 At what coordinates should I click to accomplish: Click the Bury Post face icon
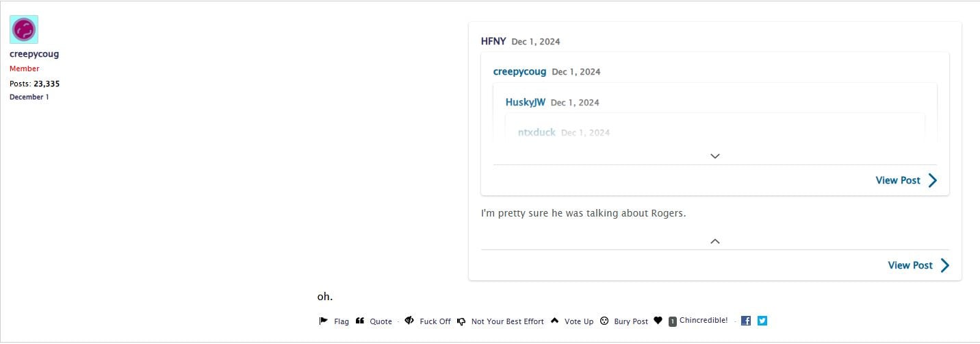coord(604,321)
